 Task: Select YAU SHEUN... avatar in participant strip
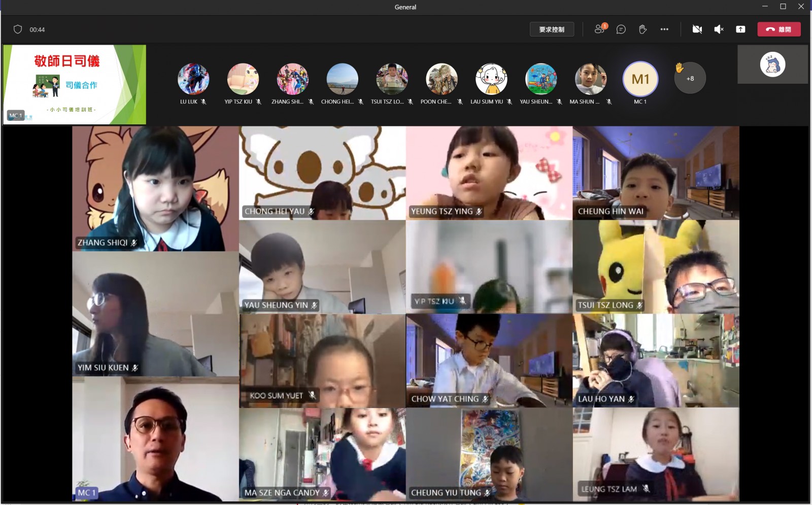[x=541, y=79]
